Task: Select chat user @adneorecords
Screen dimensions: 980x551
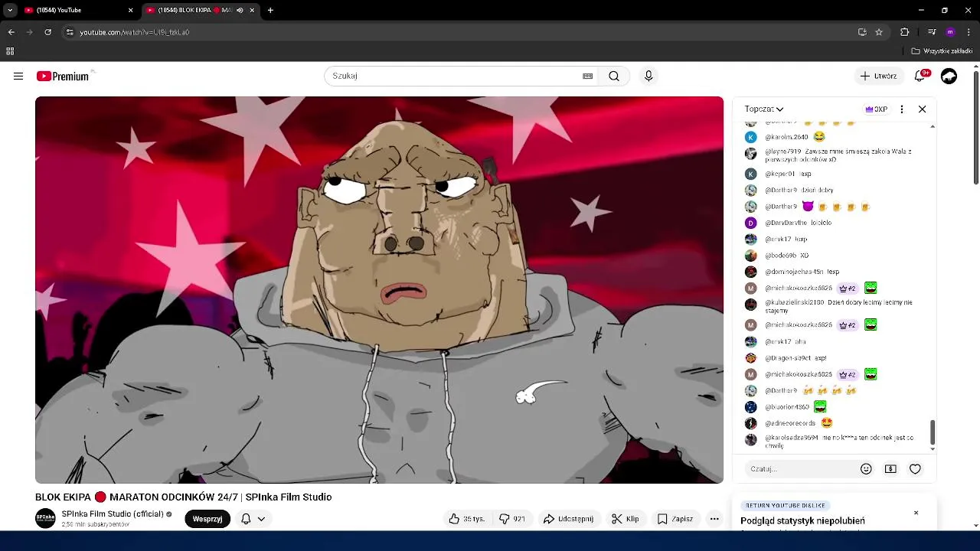Action: (790, 423)
